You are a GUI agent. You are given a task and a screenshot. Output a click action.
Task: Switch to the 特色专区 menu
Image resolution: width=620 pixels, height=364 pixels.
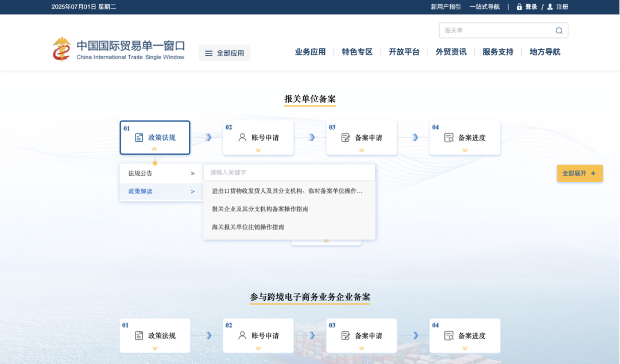click(x=356, y=52)
